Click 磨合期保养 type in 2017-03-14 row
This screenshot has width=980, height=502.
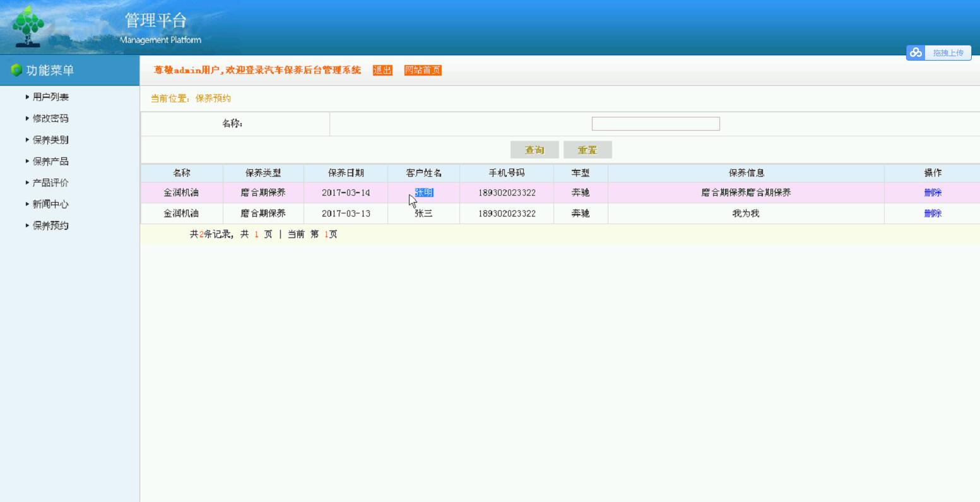click(x=263, y=193)
